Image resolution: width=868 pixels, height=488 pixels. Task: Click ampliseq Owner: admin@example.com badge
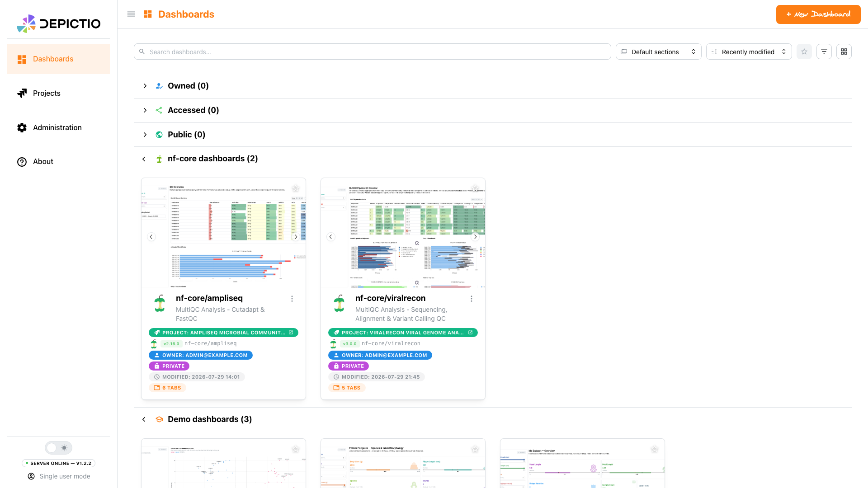click(x=201, y=355)
